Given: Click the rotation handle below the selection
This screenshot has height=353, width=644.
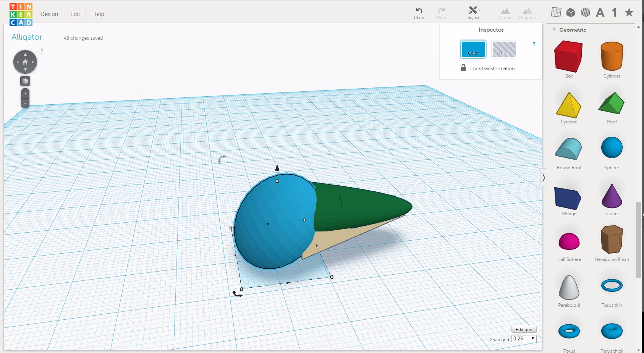Looking at the screenshot, I should click(x=237, y=294).
